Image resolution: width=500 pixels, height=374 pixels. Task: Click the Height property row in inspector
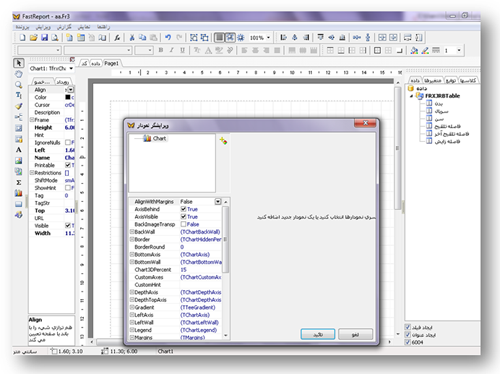[52, 127]
